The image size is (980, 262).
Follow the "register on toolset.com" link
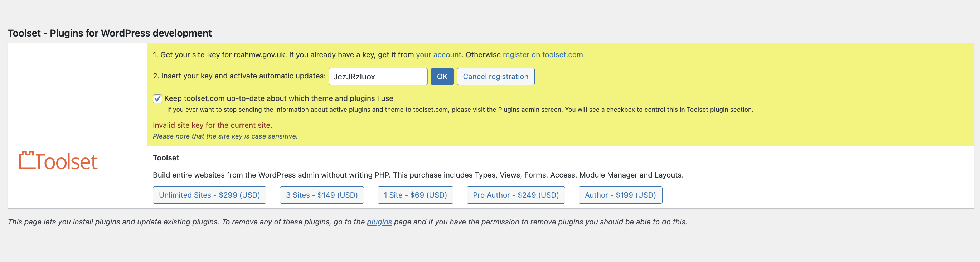(543, 55)
